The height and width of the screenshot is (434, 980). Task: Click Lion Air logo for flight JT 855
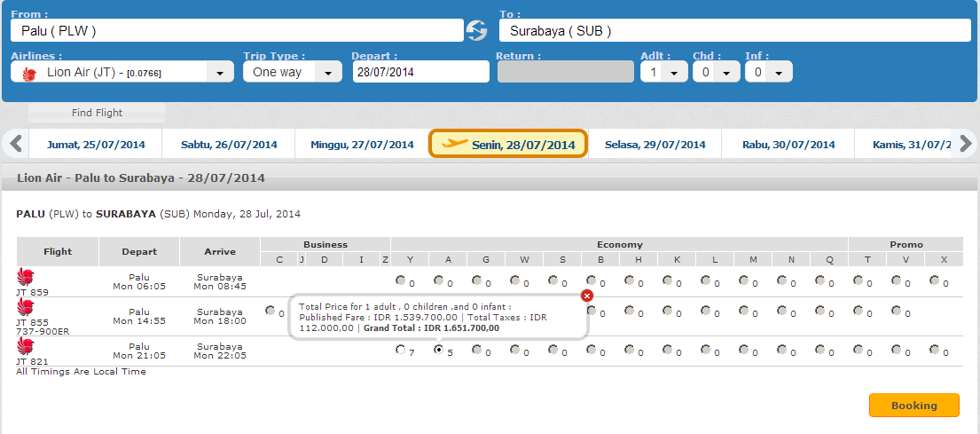[x=26, y=308]
